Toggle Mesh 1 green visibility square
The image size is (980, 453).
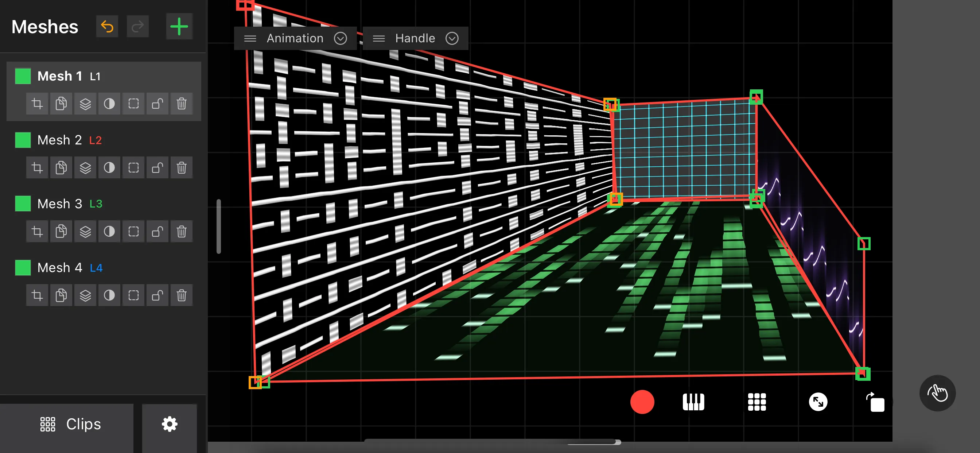tap(23, 76)
